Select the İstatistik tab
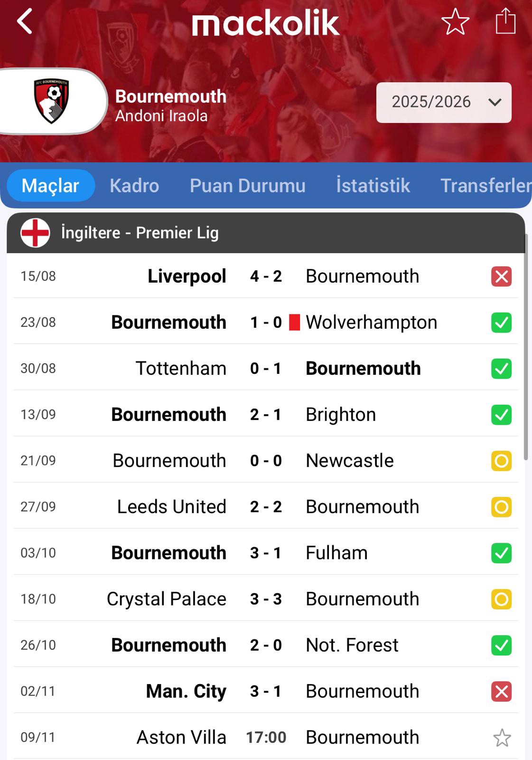The width and height of the screenshot is (532, 760). (373, 186)
